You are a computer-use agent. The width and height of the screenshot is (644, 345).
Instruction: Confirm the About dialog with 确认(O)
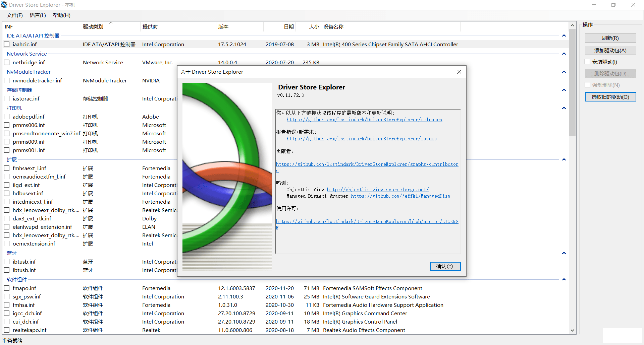pyautogui.click(x=445, y=266)
